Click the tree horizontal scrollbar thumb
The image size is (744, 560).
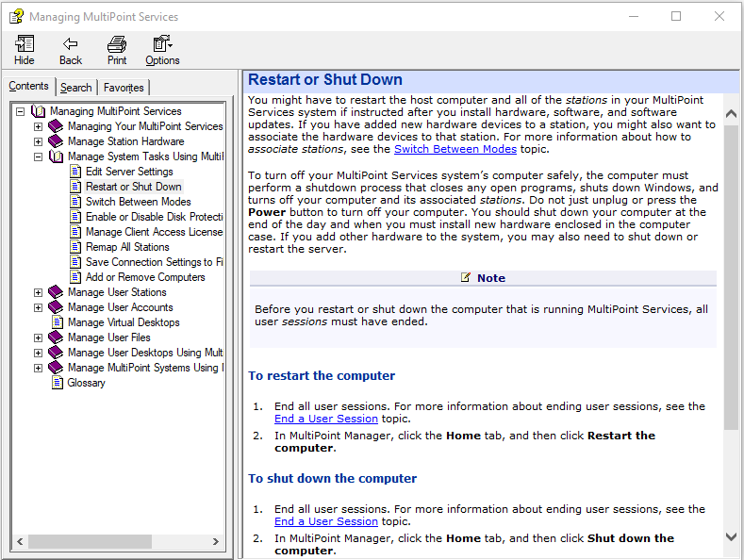tap(90, 541)
